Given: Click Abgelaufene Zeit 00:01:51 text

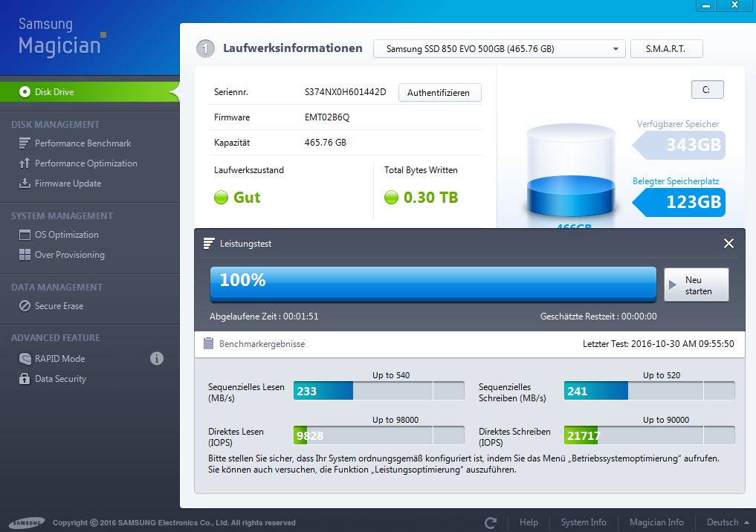Looking at the screenshot, I should [264, 316].
